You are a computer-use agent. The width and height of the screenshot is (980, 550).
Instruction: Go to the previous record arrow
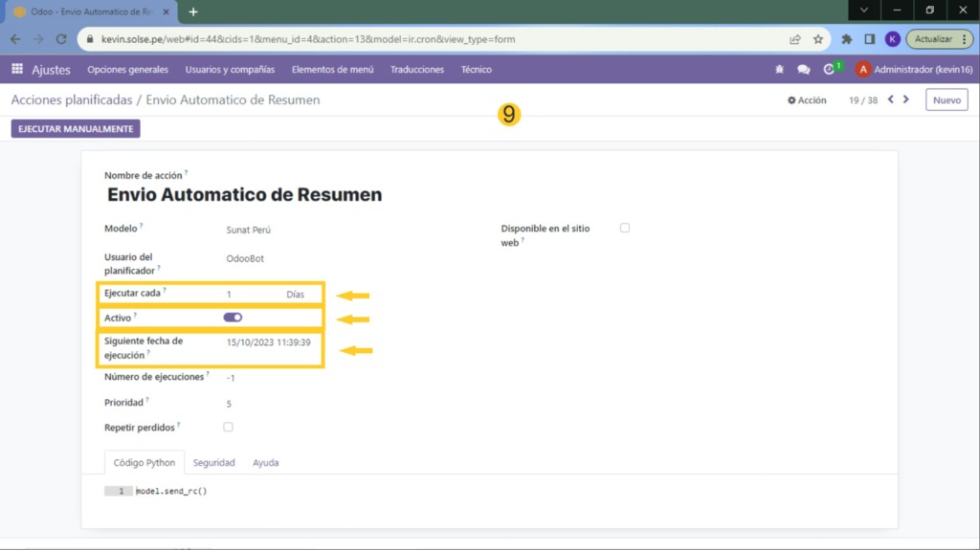[x=891, y=99]
